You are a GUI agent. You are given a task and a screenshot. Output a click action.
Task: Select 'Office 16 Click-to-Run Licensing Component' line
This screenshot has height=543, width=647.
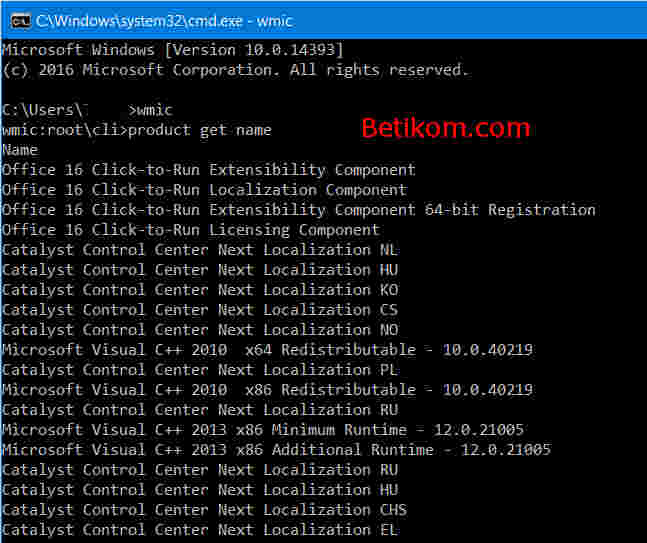(191, 230)
